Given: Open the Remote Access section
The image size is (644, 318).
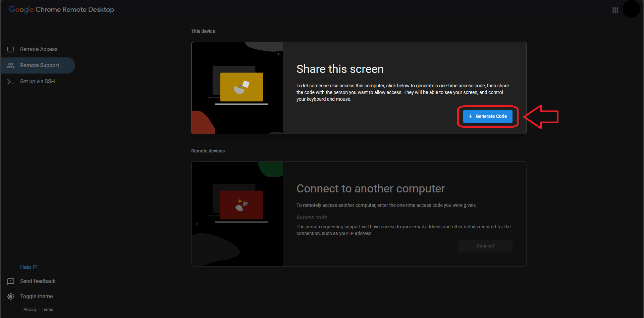Looking at the screenshot, I should point(38,49).
